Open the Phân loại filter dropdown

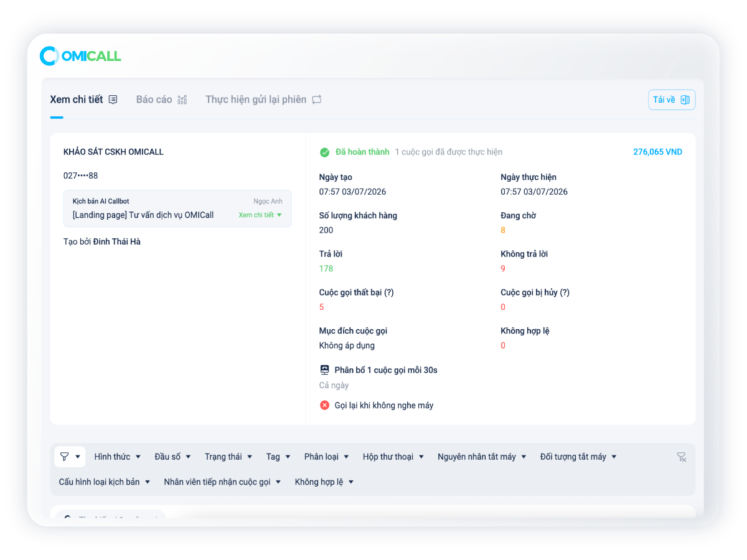tap(327, 457)
